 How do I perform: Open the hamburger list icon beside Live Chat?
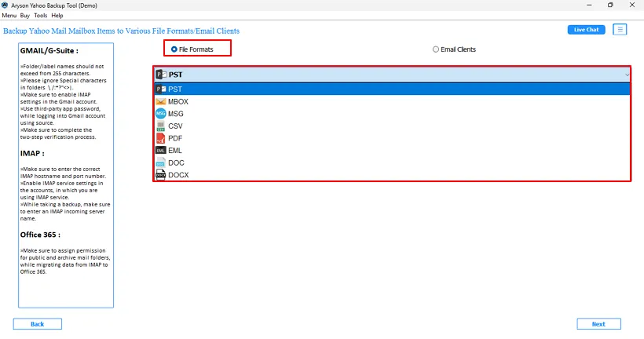pos(620,30)
